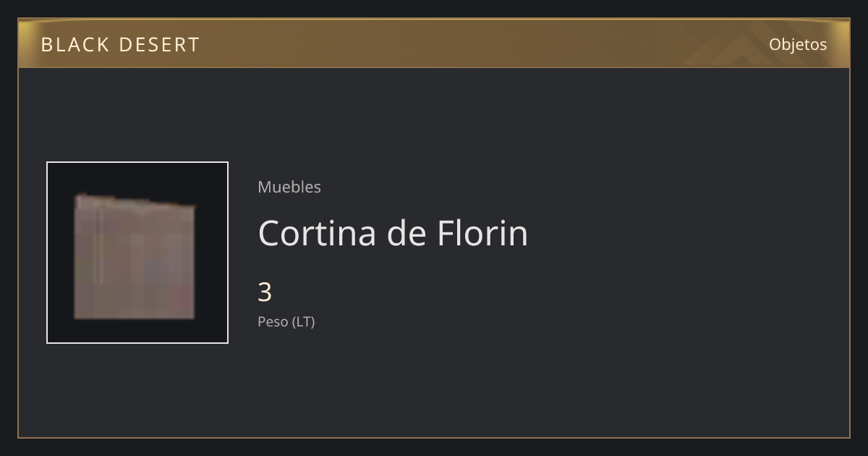Click the word Florin in the title
Viewport: 868px width, 456px height.
click(482, 233)
